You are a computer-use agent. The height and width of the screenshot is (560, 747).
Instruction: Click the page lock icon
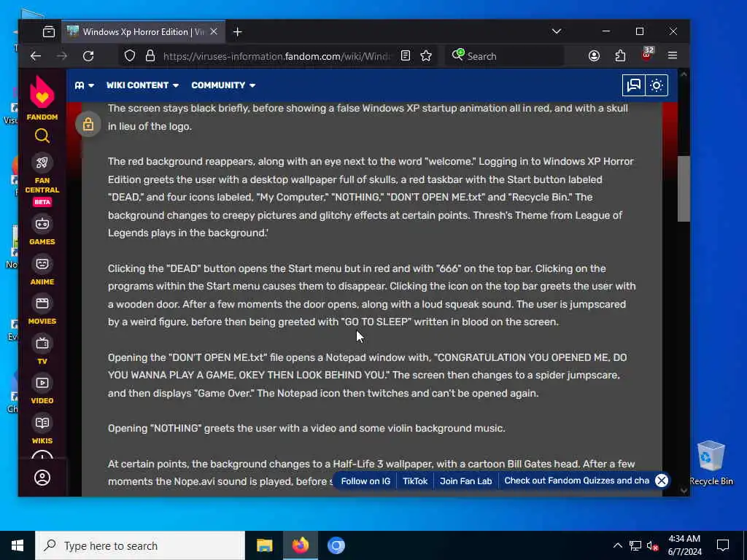click(88, 124)
